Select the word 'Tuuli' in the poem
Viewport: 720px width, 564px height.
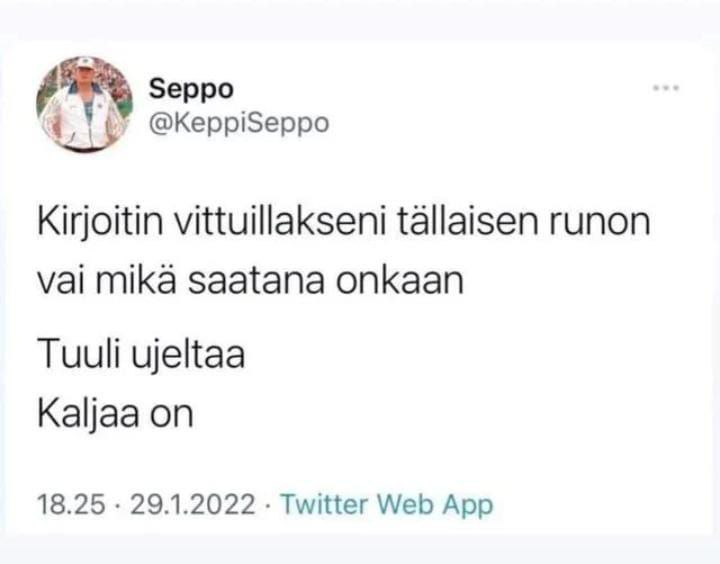77,354
